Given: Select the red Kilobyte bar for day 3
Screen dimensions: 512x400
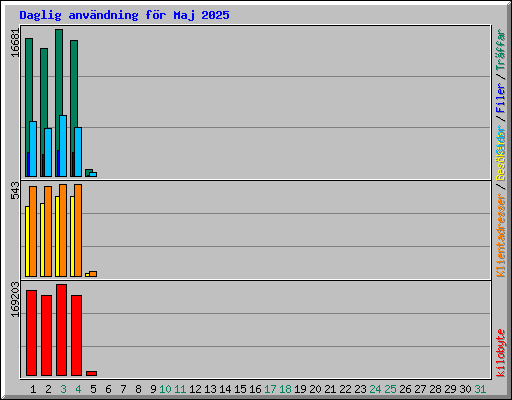Looking at the screenshot, I should point(61,330).
